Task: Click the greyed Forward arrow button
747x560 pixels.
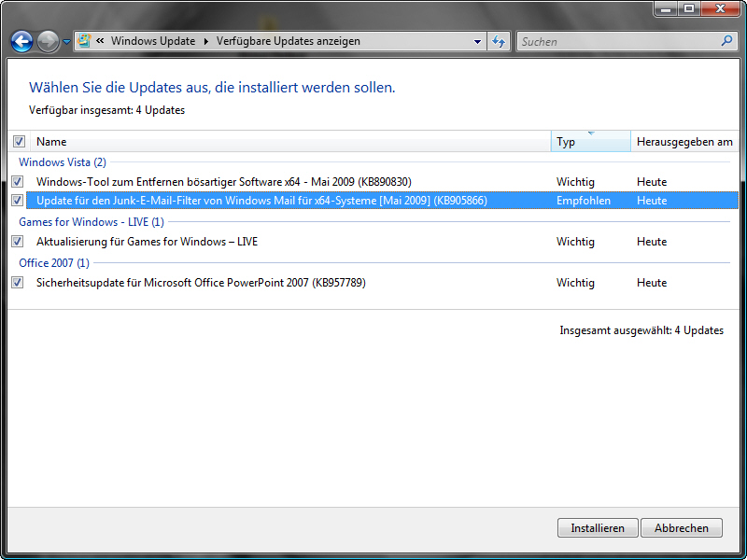Action: pos(49,41)
